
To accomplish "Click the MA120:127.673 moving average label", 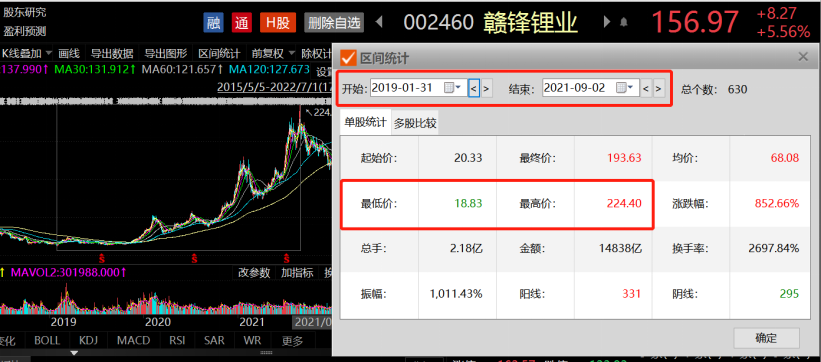I will click(x=269, y=69).
